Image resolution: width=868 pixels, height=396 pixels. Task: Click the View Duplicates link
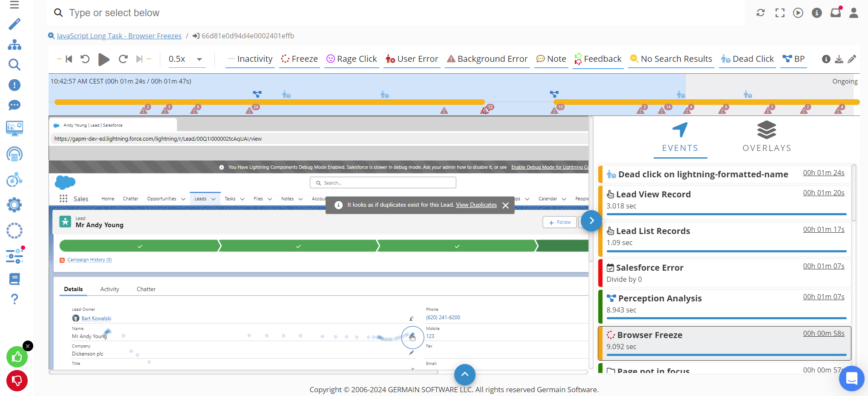coord(476,205)
